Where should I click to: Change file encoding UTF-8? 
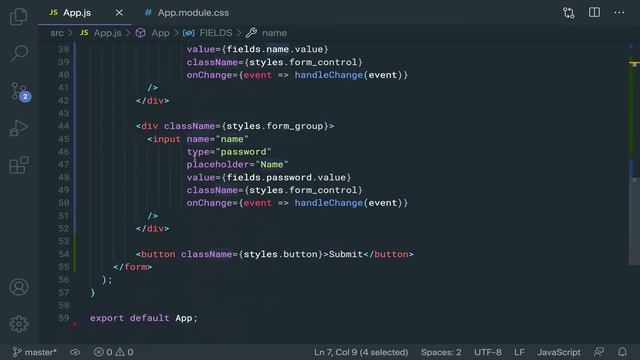[487, 352]
